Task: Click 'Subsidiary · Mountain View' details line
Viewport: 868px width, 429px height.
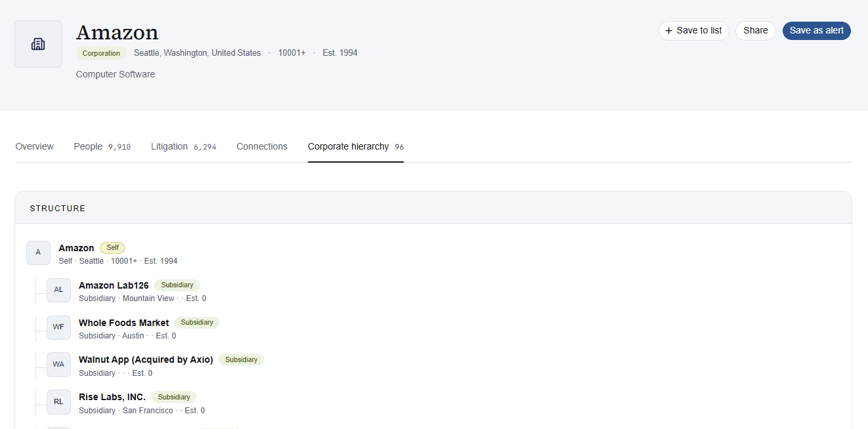Action: tap(142, 298)
